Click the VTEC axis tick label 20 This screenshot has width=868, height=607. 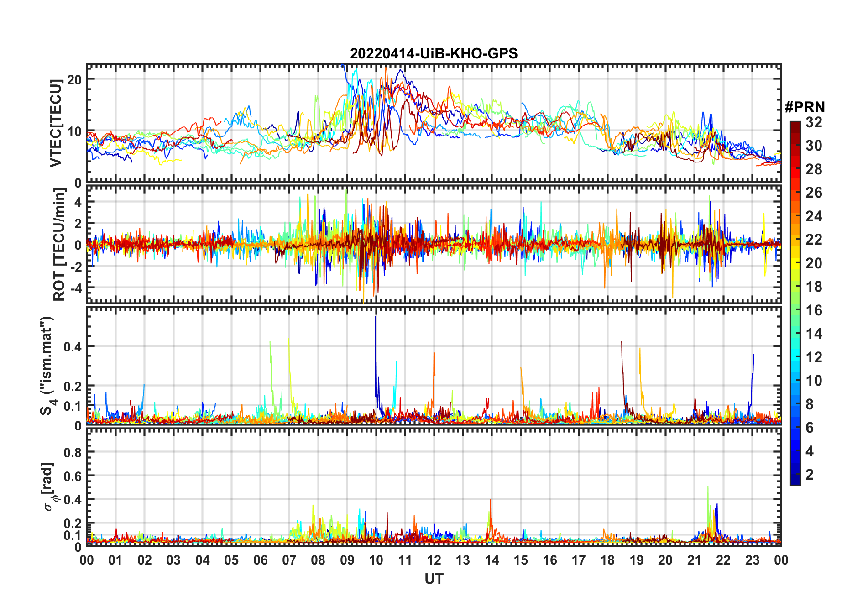coord(74,79)
